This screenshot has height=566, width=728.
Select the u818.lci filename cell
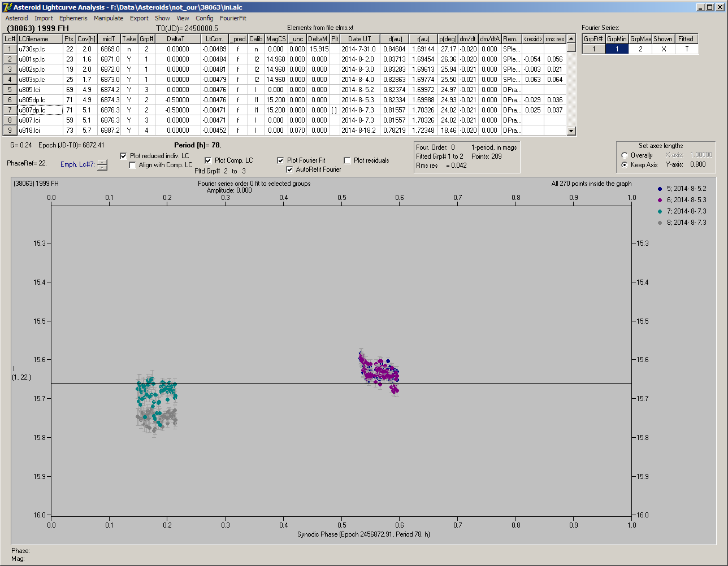coord(40,130)
